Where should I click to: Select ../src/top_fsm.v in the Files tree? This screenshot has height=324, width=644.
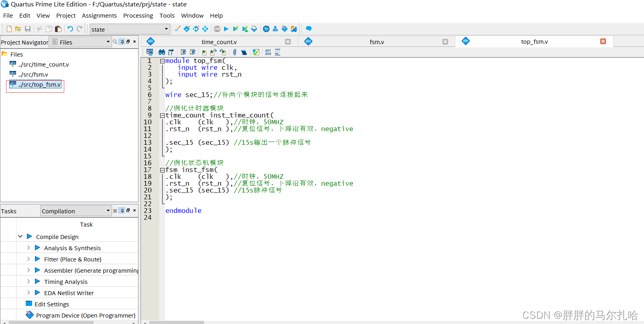(40, 84)
